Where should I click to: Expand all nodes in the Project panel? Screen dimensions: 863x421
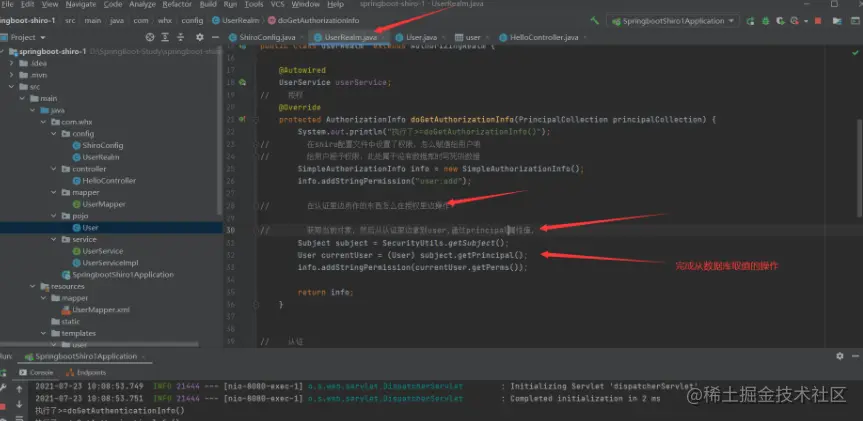(x=165, y=37)
